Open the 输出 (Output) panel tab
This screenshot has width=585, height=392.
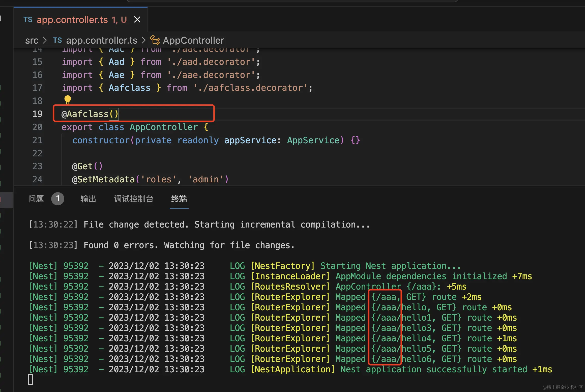(88, 199)
